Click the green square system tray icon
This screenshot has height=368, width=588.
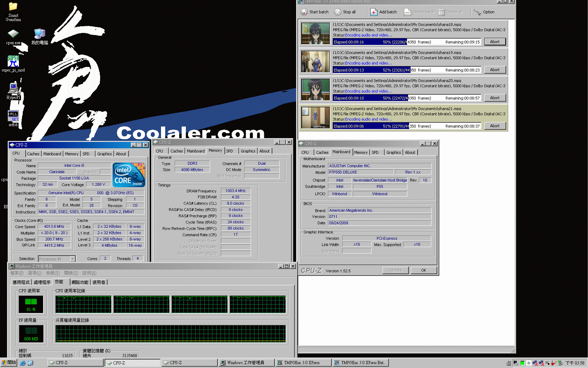click(522, 363)
